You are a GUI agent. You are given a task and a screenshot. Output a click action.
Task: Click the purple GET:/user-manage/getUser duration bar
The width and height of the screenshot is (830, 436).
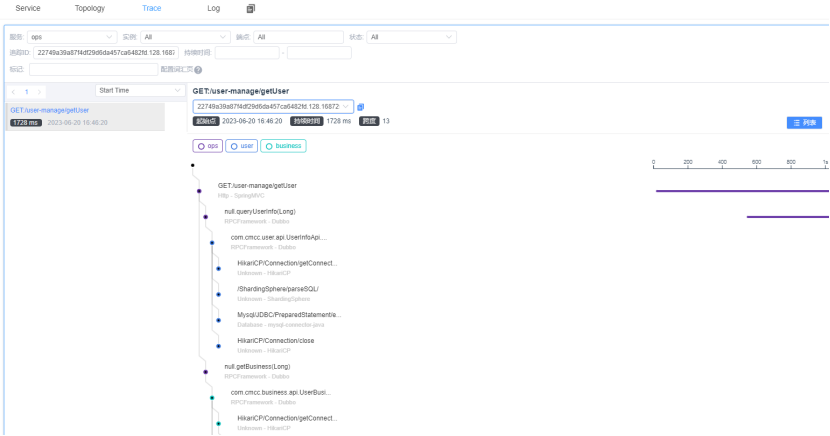(x=740, y=190)
